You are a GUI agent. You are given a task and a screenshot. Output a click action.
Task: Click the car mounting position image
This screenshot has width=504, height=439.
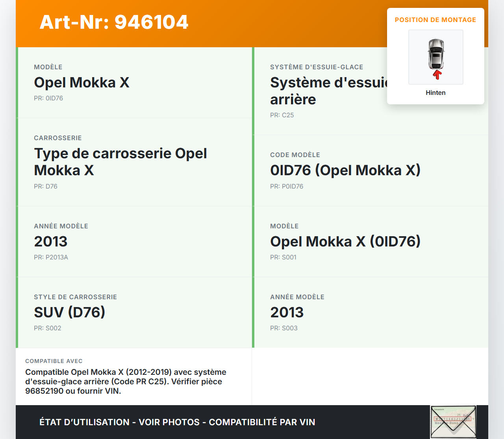(436, 57)
